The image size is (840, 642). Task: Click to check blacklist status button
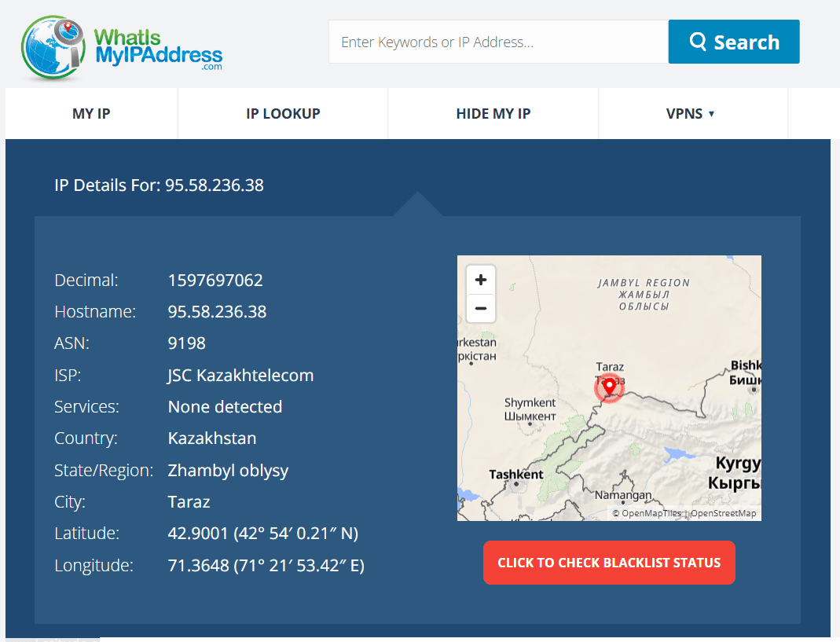(x=609, y=563)
